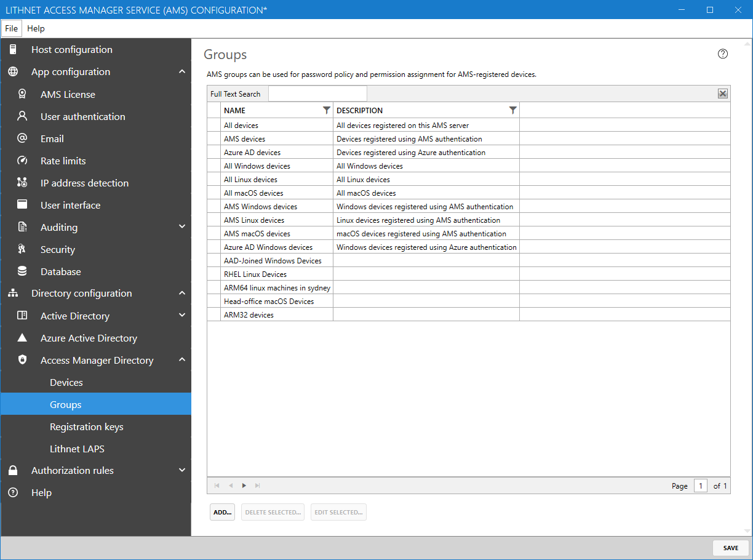Viewport: 753px width, 560px height.
Task: Click the SAVE button
Action: [x=731, y=548]
